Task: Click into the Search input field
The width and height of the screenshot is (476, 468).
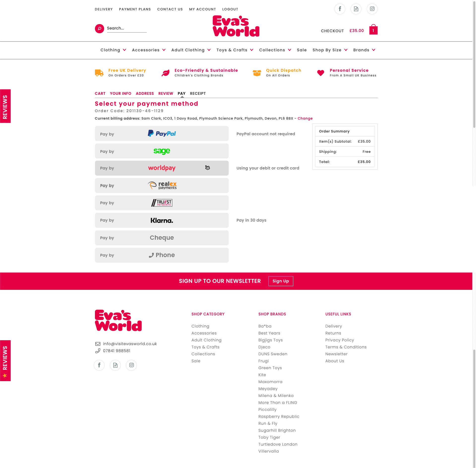Action: coord(126,28)
